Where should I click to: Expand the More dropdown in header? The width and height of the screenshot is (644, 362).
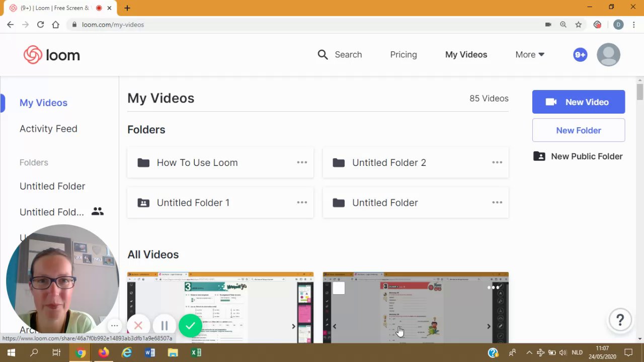coord(530,55)
